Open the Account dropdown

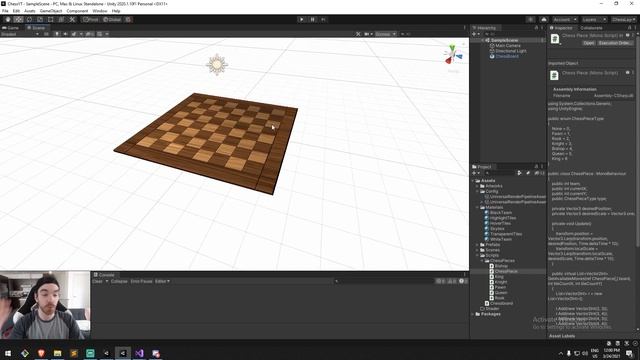coord(564,19)
